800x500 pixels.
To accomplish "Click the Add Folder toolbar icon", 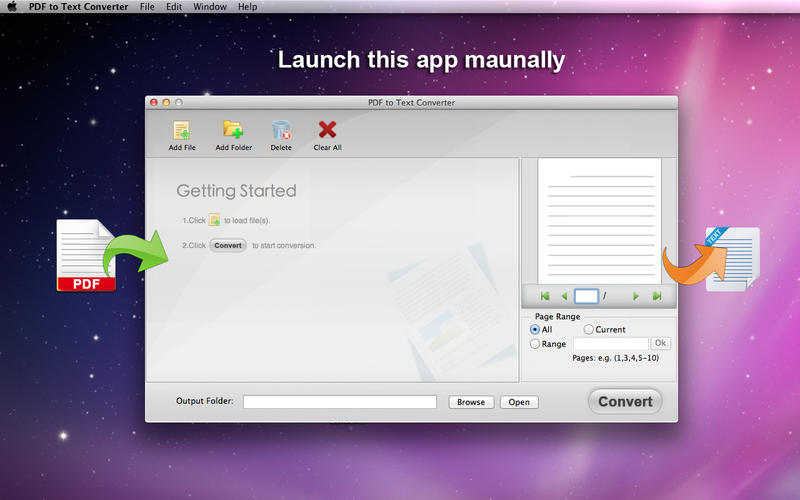I will coord(233,130).
